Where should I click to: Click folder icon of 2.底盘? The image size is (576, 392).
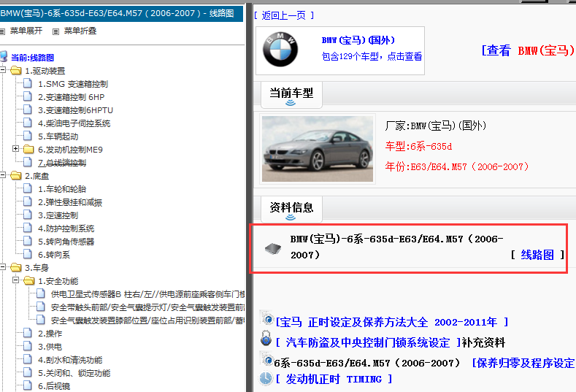[16, 176]
